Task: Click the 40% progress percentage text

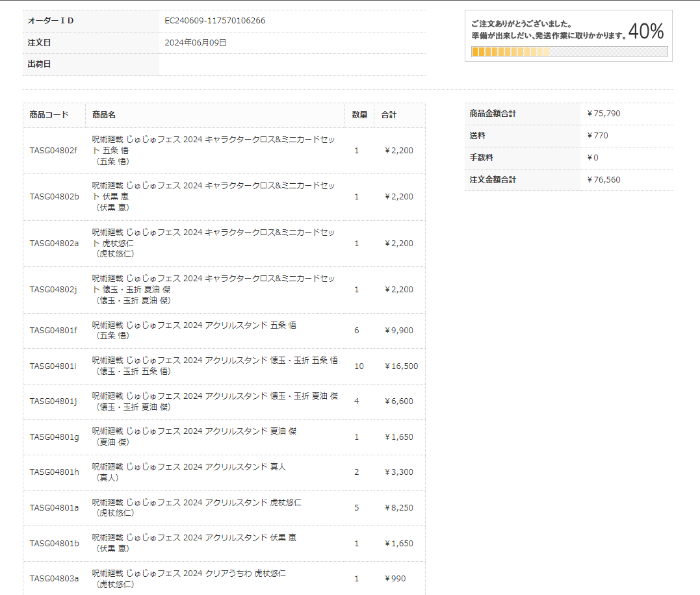Action: pos(645,31)
